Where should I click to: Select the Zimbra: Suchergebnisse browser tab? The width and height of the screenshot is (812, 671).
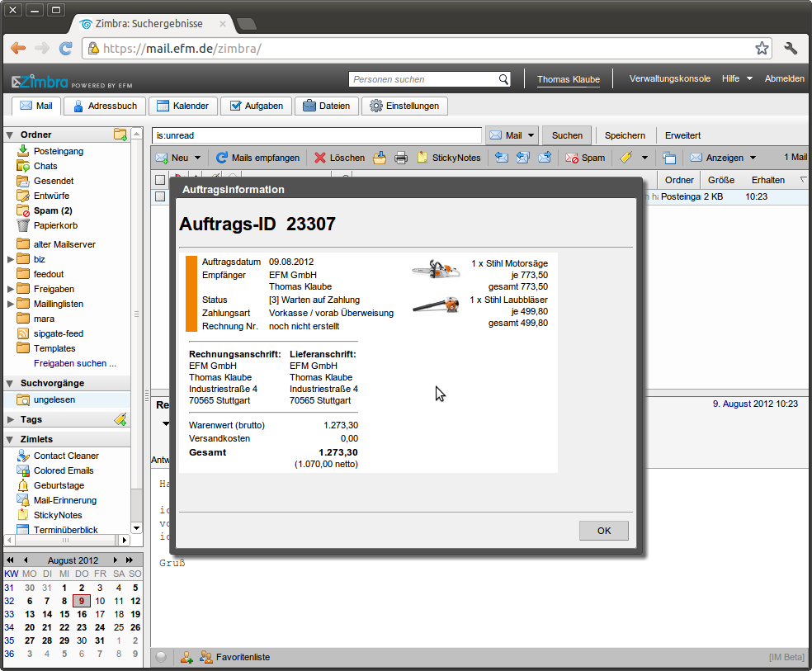[x=152, y=24]
